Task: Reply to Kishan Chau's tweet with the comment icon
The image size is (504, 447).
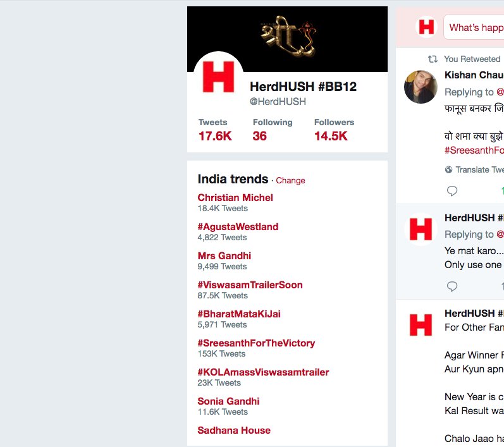Action: click(x=452, y=191)
